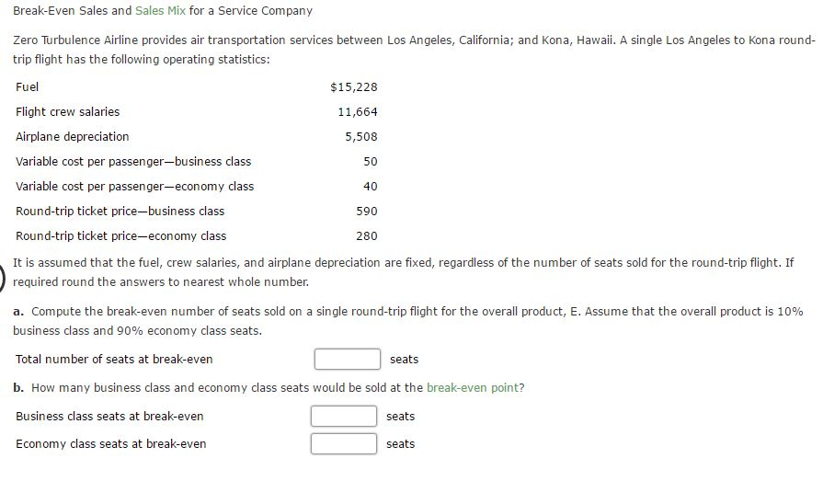Click the total seats at break-even field

[347, 359]
